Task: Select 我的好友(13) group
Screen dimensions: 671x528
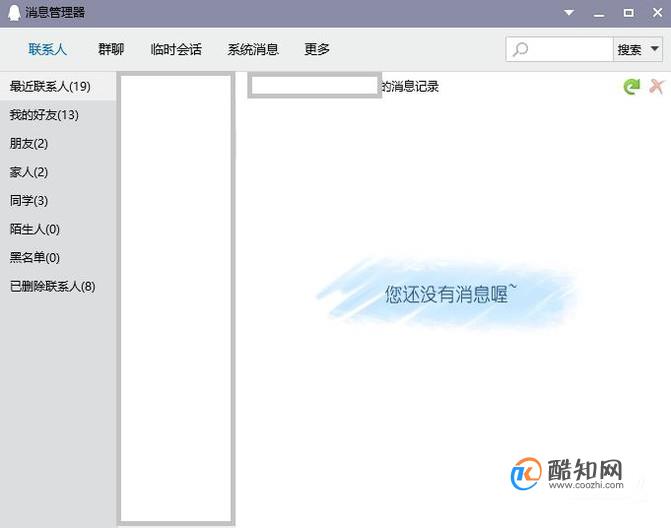Action: pyautogui.click(x=58, y=115)
